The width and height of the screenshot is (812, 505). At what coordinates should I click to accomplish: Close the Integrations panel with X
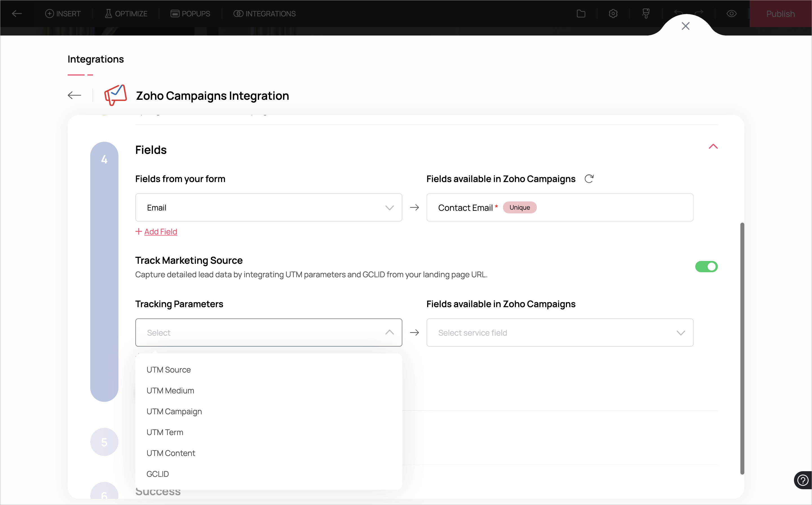[x=685, y=26]
